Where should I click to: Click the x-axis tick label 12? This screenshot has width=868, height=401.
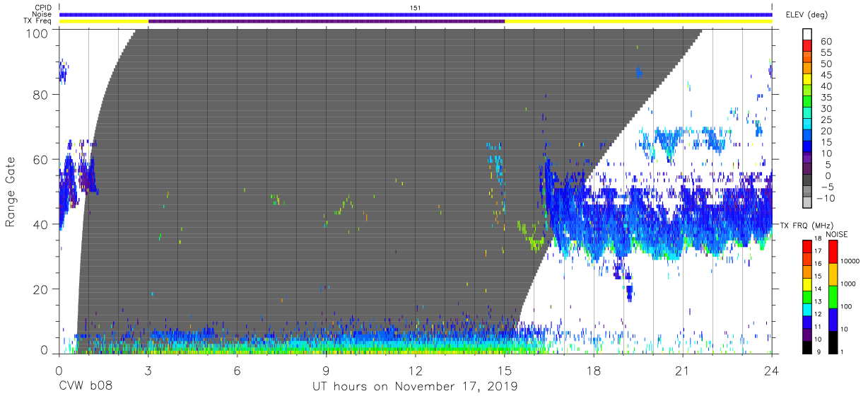[415, 370]
